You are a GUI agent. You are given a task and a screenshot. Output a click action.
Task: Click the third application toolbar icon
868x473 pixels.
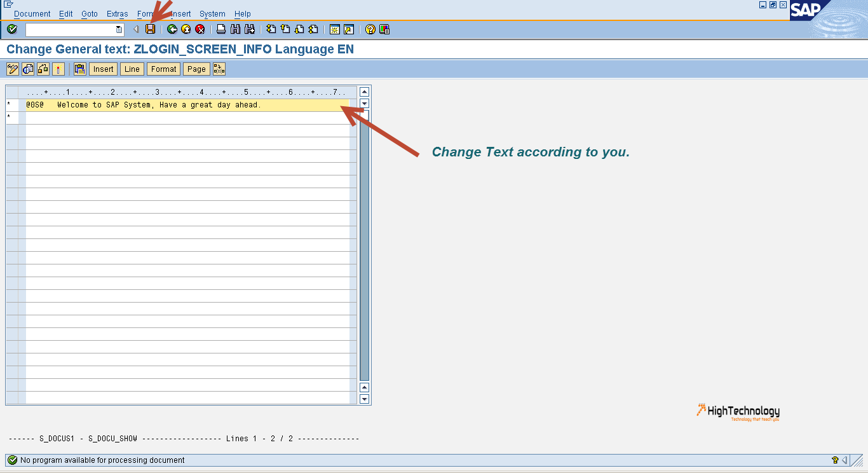coord(43,69)
